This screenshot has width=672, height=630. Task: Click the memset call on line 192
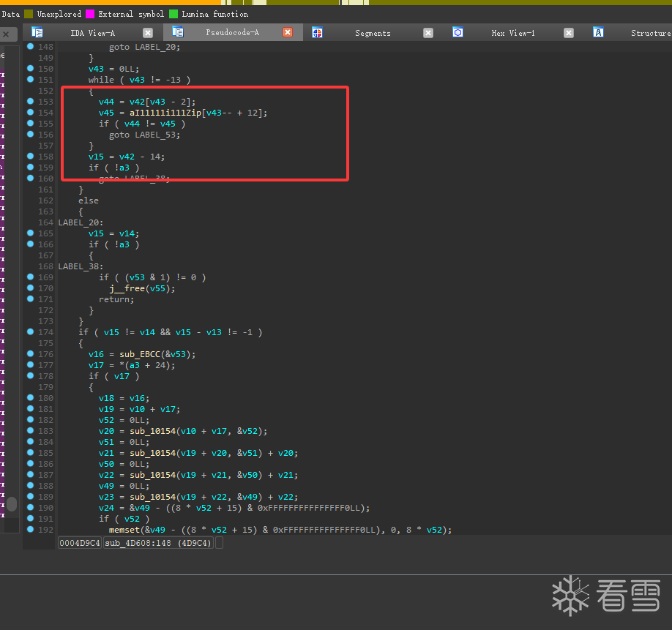tap(124, 530)
